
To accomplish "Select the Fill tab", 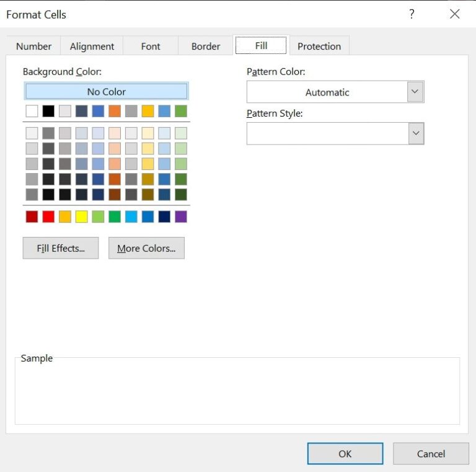I will point(261,45).
